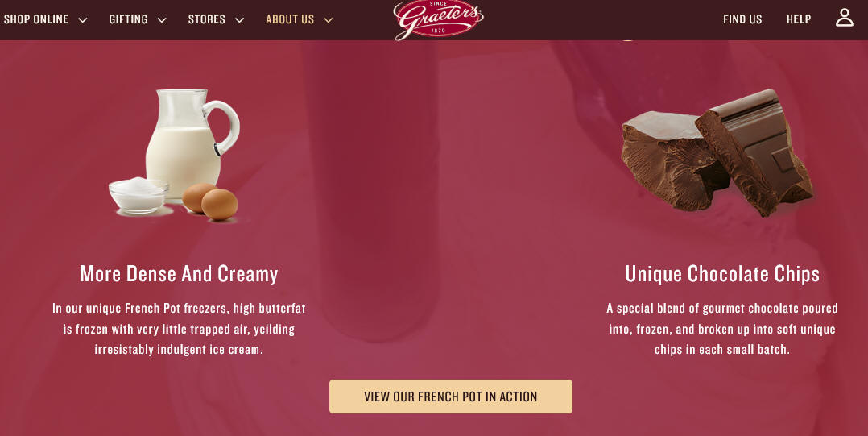Image resolution: width=868 pixels, height=436 pixels.
Task: Click the Graeter's logo in the header
Action: tap(438, 20)
